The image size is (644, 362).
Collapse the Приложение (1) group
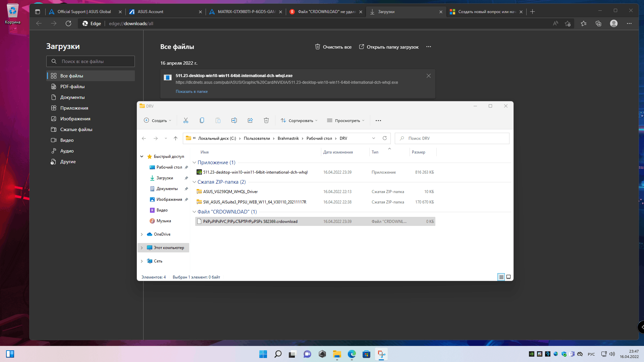[194, 163]
